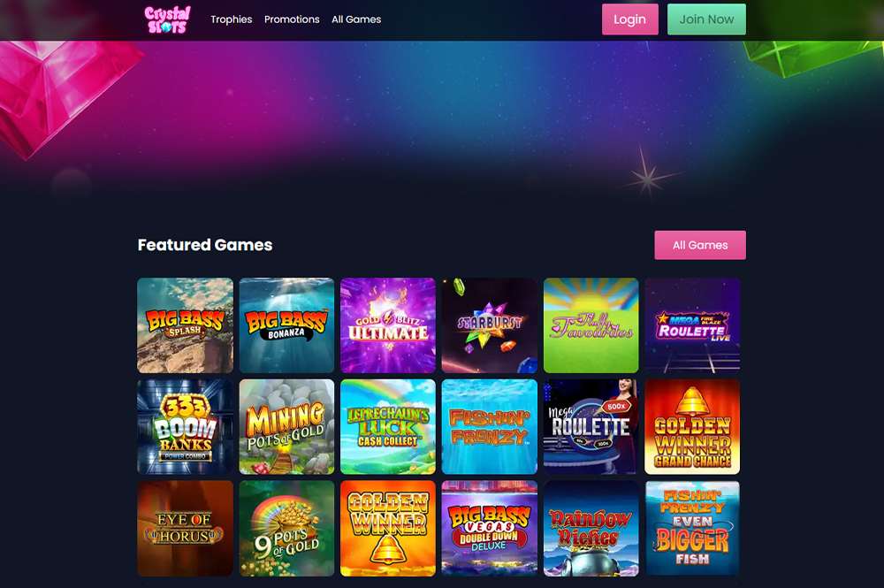The image size is (884, 588).
Task: Launch Rainbow Riches game tile
Action: [591, 528]
